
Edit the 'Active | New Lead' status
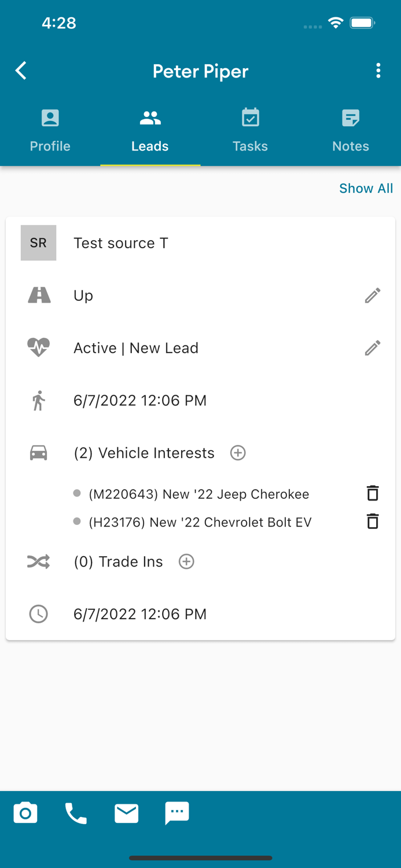373,347
